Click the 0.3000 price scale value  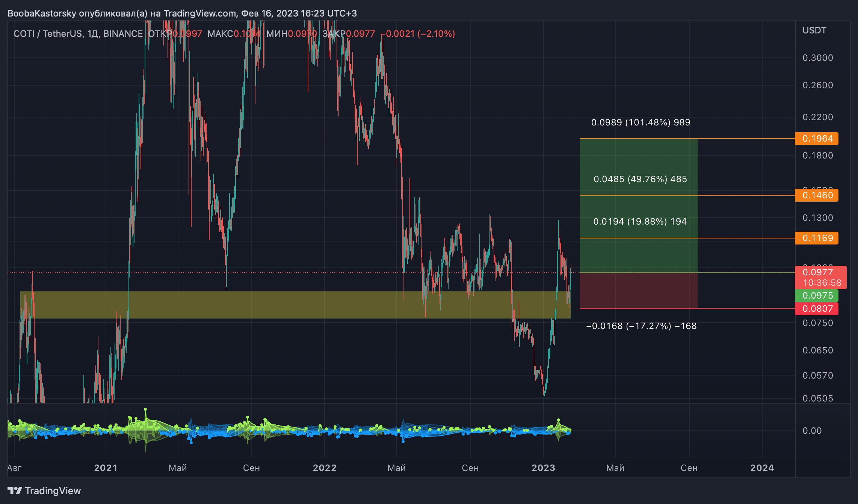tap(817, 58)
